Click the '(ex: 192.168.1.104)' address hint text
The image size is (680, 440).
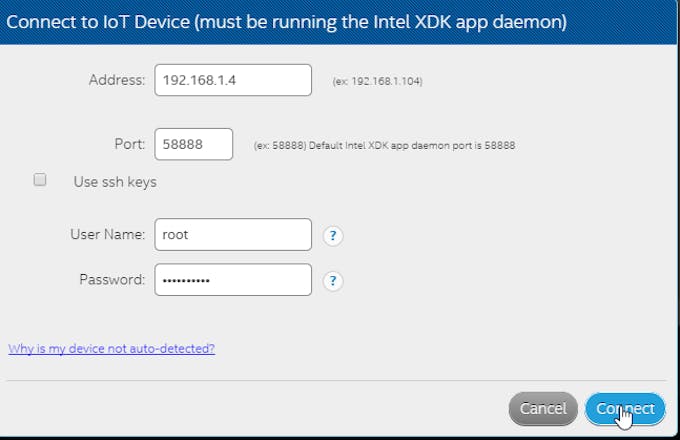[377, 81]
